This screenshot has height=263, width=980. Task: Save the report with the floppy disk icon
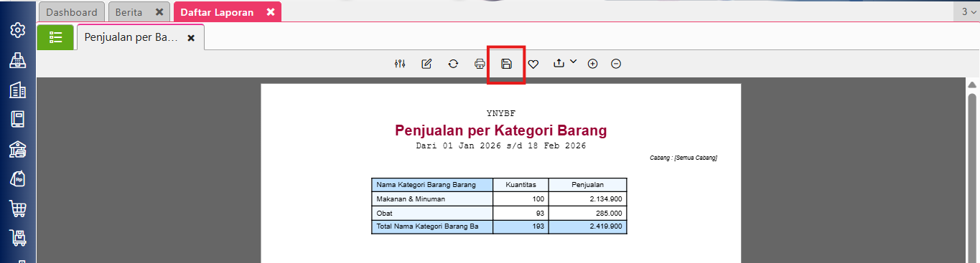coord(506,64)
